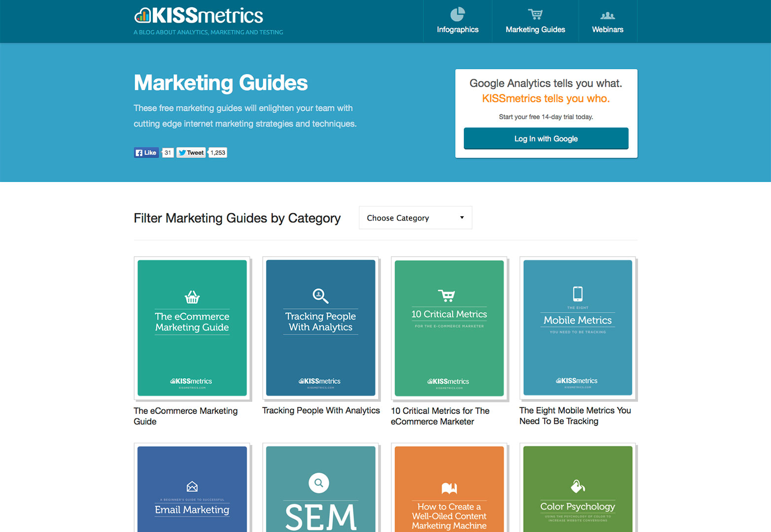Like the page on Facebook
This screenshot has width=771, height=532.
click(146, 153)
